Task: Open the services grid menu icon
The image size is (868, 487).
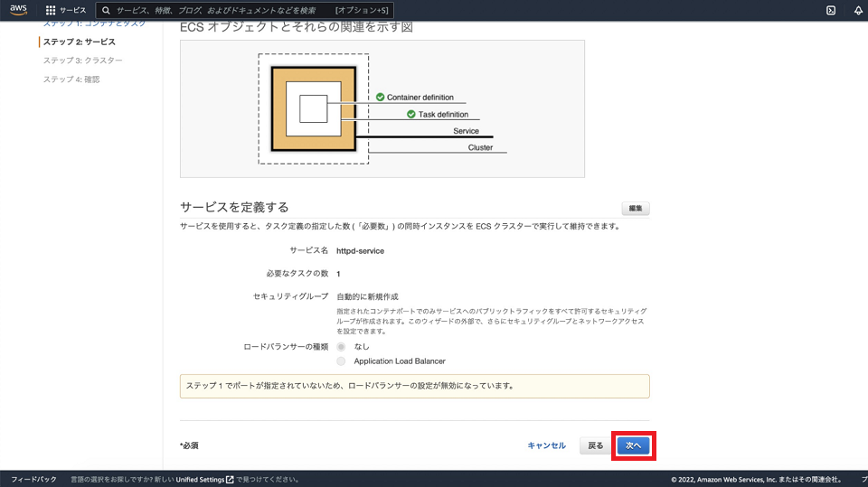Action: [x=51, y=10]
